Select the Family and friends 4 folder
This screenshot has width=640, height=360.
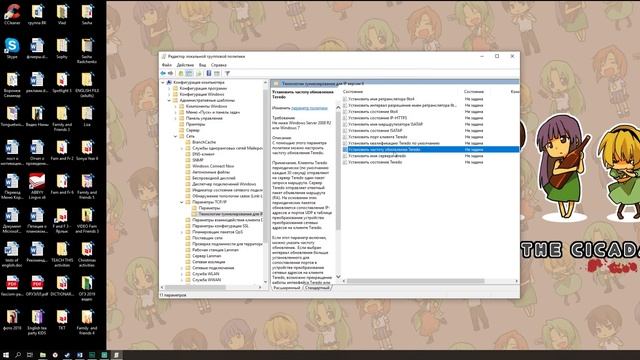[x=87, y=322]
